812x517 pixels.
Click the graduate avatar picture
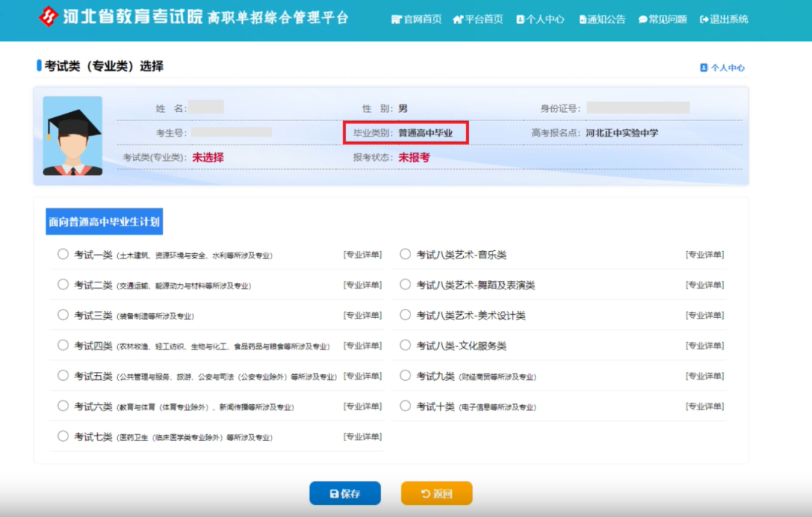coord(72,135)
